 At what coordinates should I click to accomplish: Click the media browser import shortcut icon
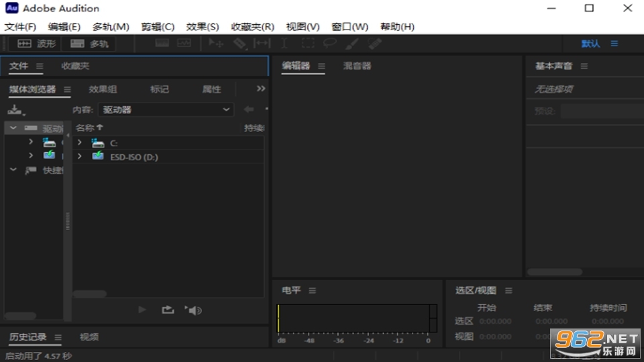[x=15, y=109]
